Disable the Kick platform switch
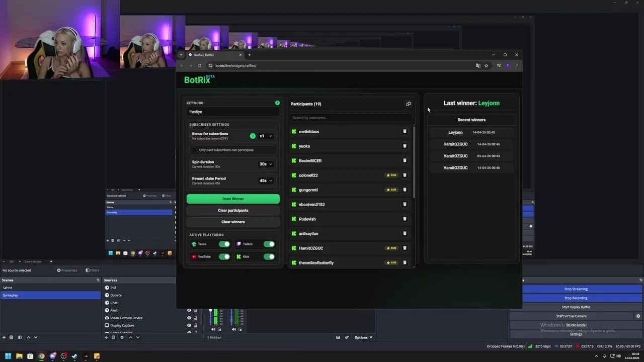 (x=269, y=257)
